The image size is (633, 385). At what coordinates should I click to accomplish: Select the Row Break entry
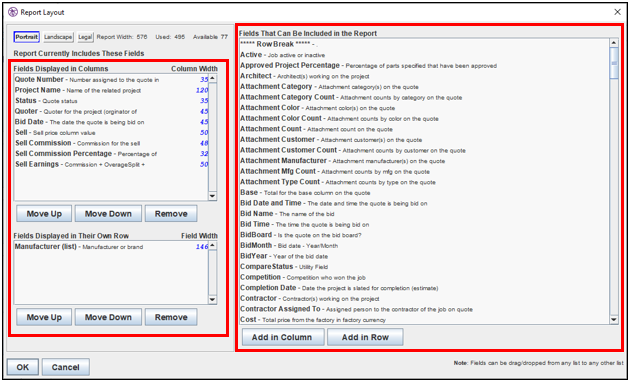click(x=424, y=44)
